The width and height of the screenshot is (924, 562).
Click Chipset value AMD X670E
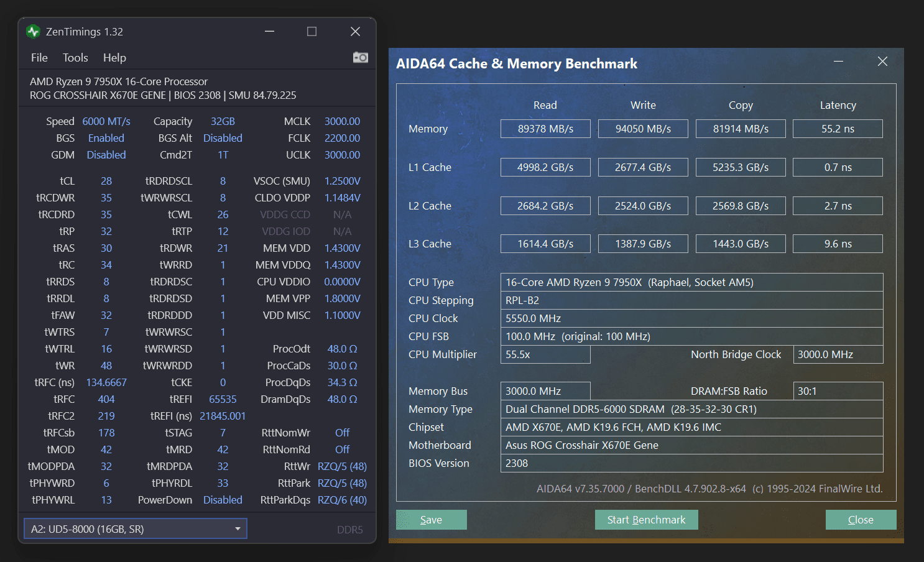(692, 427)
